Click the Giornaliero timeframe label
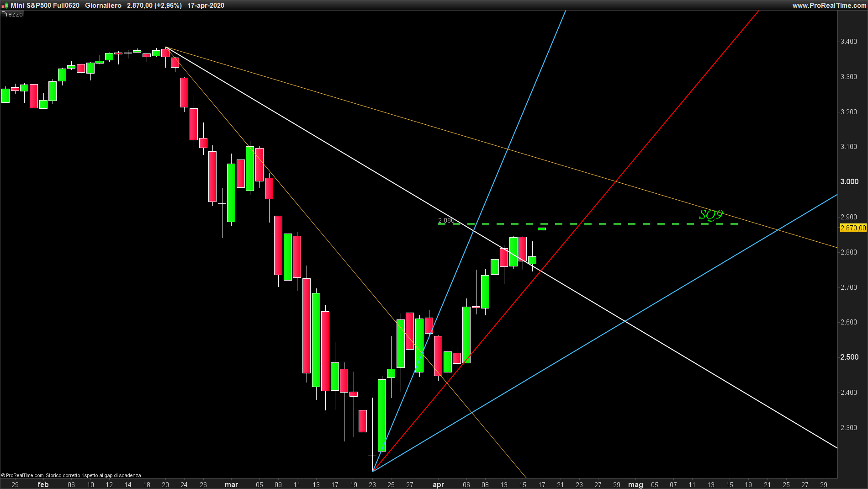The width and height of the screenshot is (868, 489). [103, 5]
